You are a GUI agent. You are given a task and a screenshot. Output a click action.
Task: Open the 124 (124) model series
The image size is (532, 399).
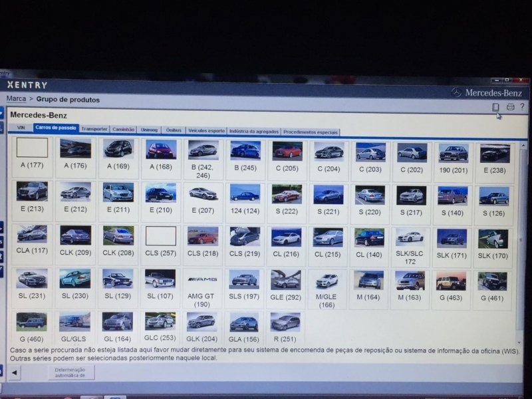click(245, 203)
